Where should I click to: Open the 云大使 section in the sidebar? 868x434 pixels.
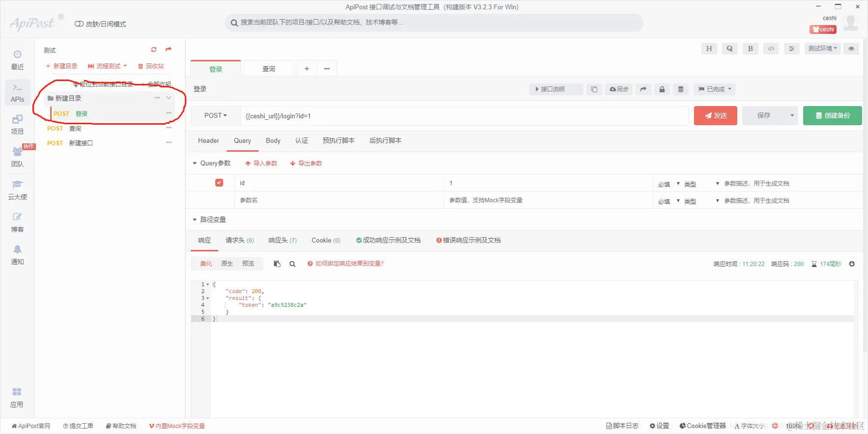[17, 190]
